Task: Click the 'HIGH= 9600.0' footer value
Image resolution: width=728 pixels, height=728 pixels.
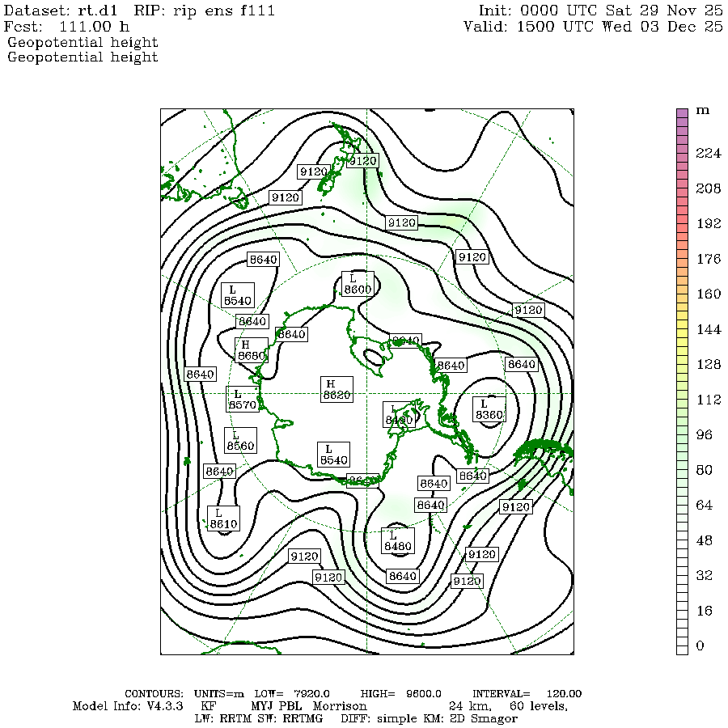Action: pyautogui.click(x=400, y=694)
